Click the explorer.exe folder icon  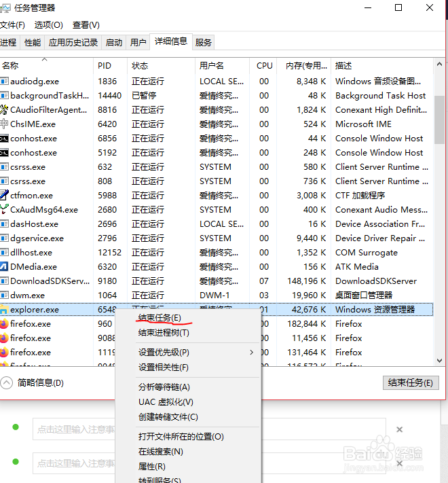[x=3, y=310]
